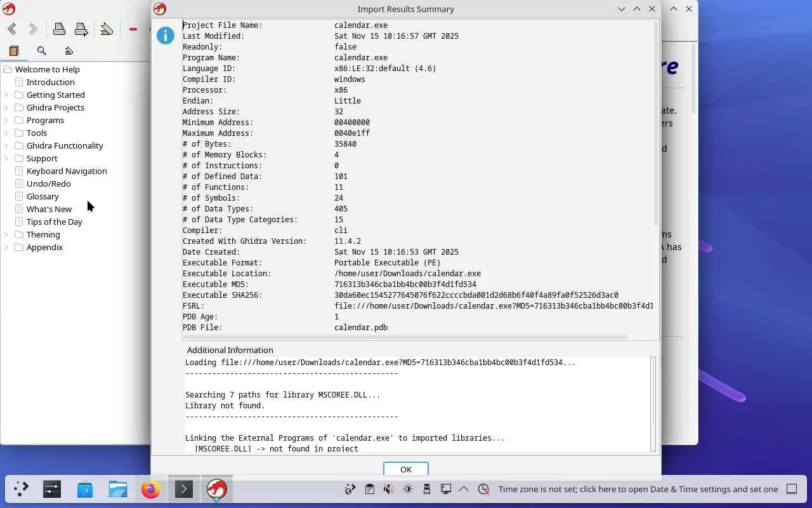Click the 'Time zone is not set' message

(x=638, y=489)
